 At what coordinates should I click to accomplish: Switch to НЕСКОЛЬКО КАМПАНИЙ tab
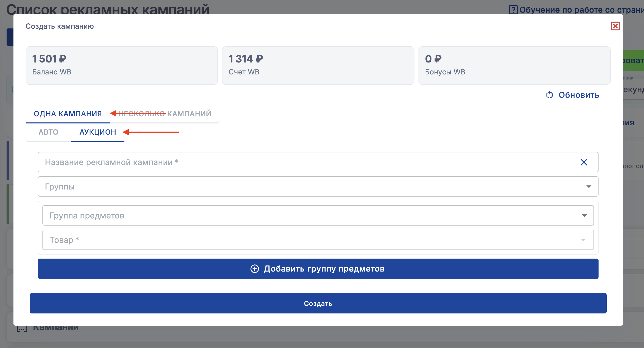pos(165,114)
